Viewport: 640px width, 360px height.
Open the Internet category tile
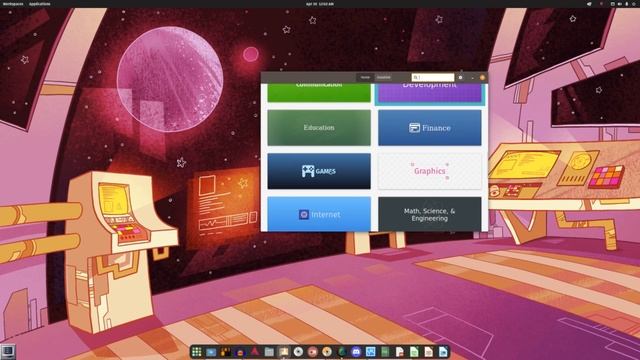point(319,214)
